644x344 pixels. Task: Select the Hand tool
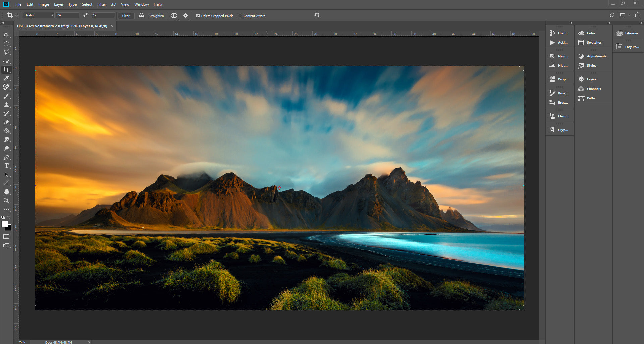[x=6, y=192]
